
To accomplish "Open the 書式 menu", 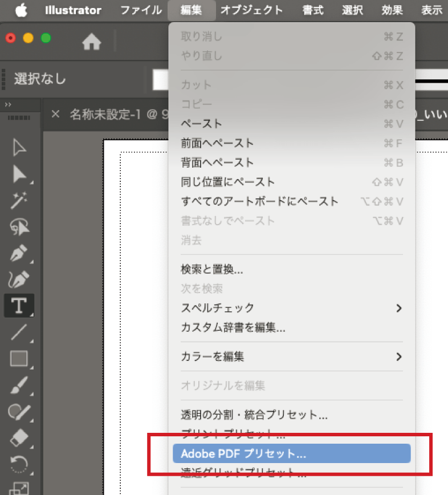I will pyautogui.click(x=313, y=10).
